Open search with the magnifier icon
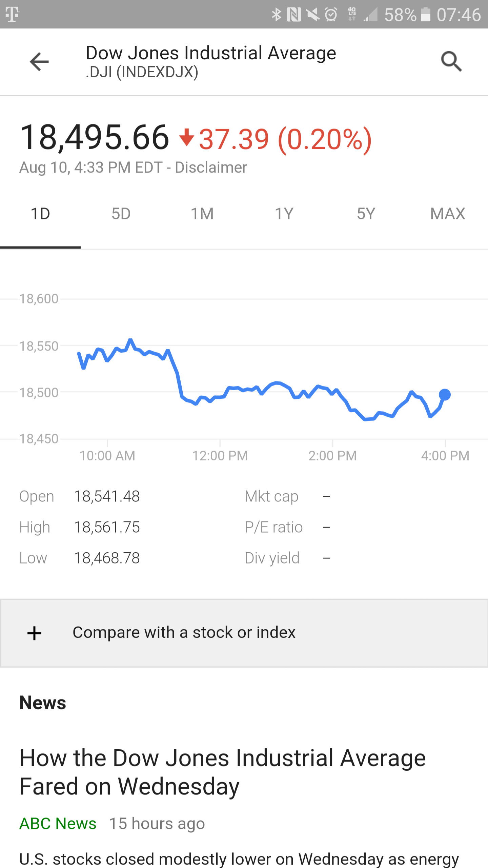This screenshot has height=868, width=488. (451, 61)
